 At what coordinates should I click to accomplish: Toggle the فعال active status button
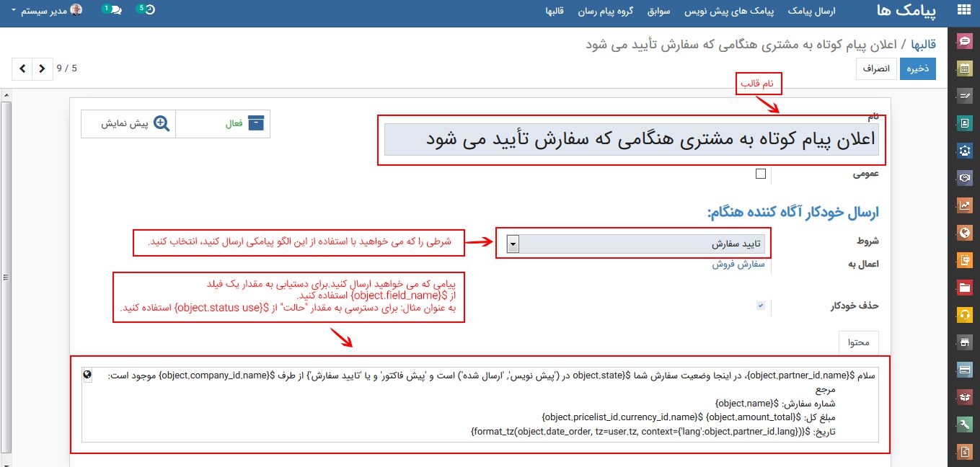click(x=223, y=124)
